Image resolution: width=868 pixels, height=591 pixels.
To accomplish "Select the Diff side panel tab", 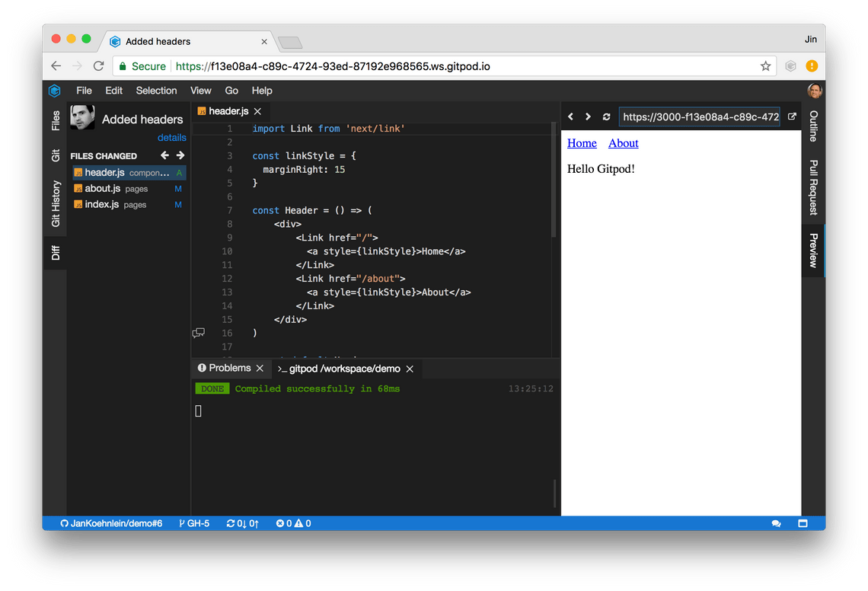I will coord(56,253).
